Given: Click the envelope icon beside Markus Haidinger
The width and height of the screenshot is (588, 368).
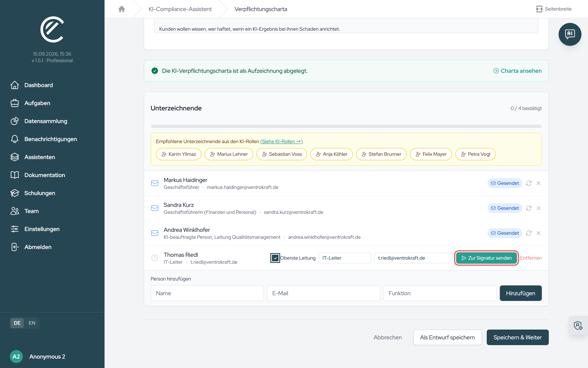Looking at the screenshot, I should tap(155, 183).
